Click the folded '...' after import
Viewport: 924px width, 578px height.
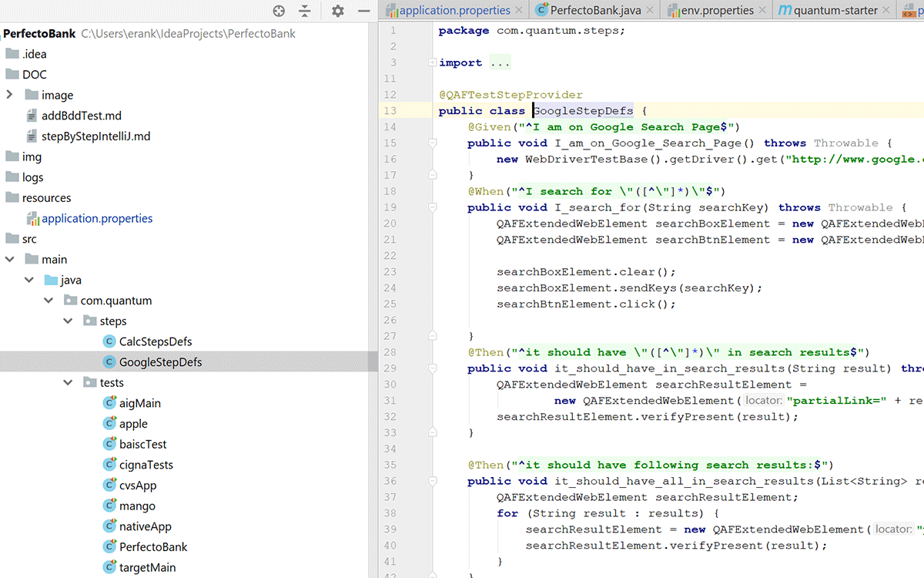coord(500,63)
